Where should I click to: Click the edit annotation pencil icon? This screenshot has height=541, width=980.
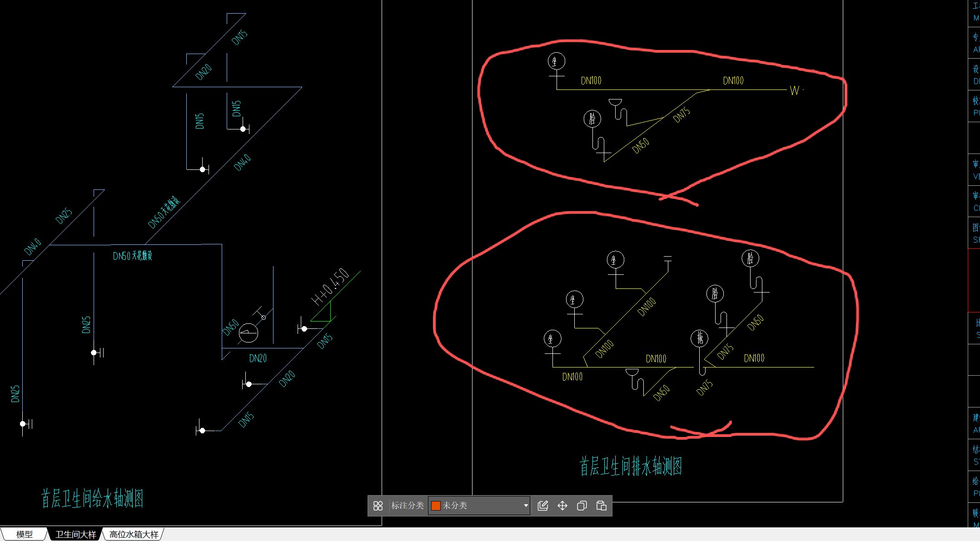coord(542,506)
